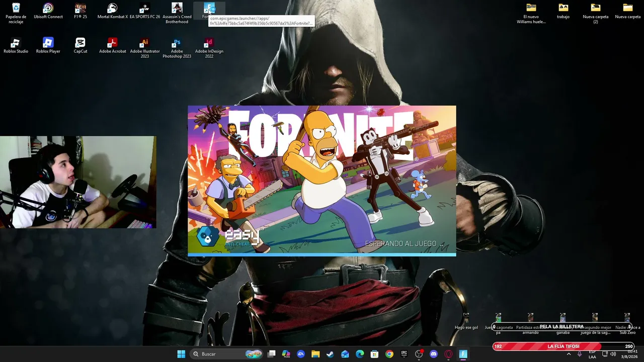Open the ESP LAA keyboard language switcher

[x=592, y=354]
